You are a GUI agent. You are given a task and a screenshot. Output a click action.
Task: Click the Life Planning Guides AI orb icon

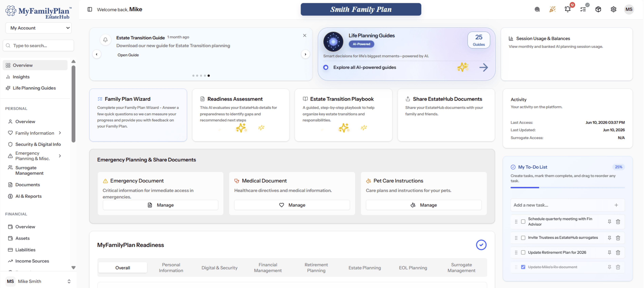333,41
